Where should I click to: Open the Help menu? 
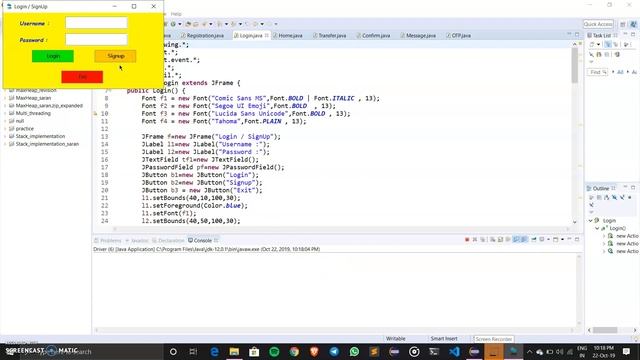click(176, 14)
